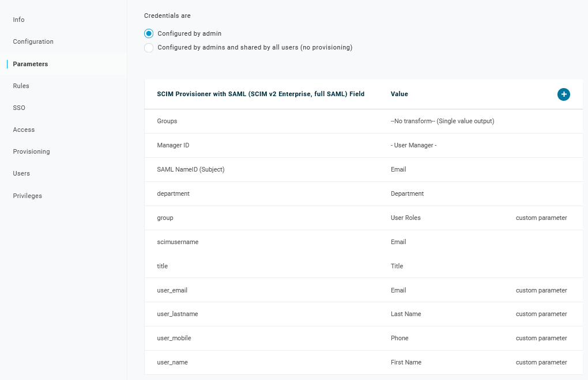Select the 'Configured by admin' radio button
The image size is (588, 380).
pyautogui.click(x=149, y=33)
